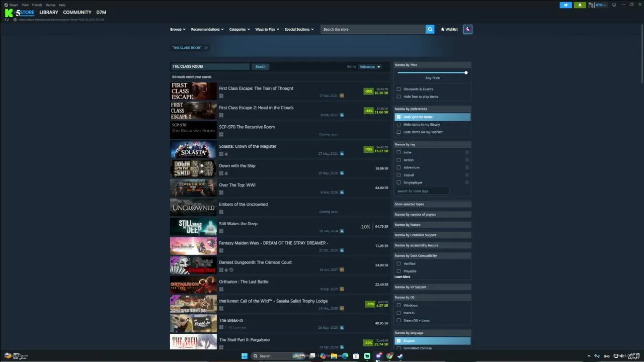Show hidden system tray icons
The height and width of the screenshot is (362, 644).
[589, 356]
